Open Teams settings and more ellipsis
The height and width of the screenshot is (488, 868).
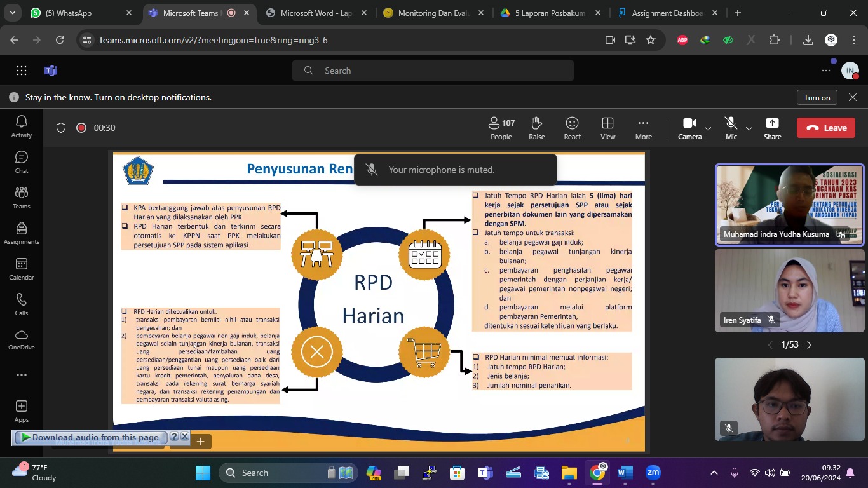click(x=826, y=71)
